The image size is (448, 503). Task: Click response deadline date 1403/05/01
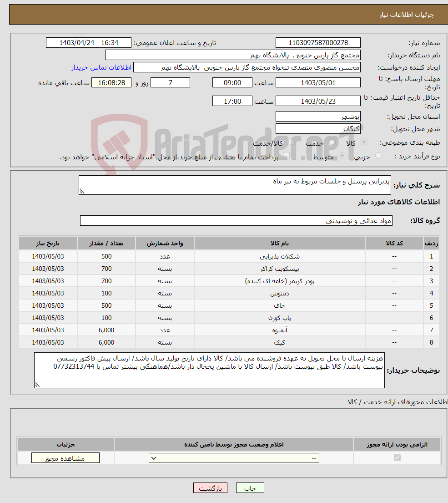click(x=318, y=83)
